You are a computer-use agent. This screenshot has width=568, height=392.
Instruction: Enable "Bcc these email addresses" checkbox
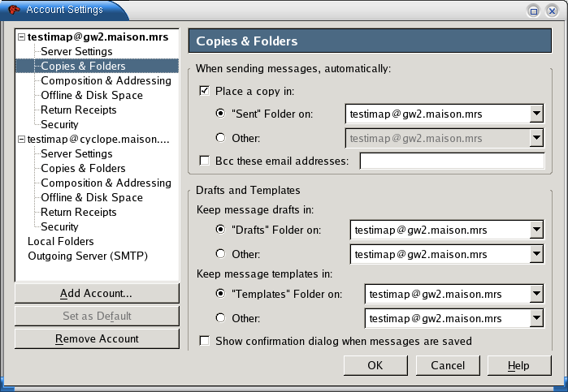click(204, 161)
